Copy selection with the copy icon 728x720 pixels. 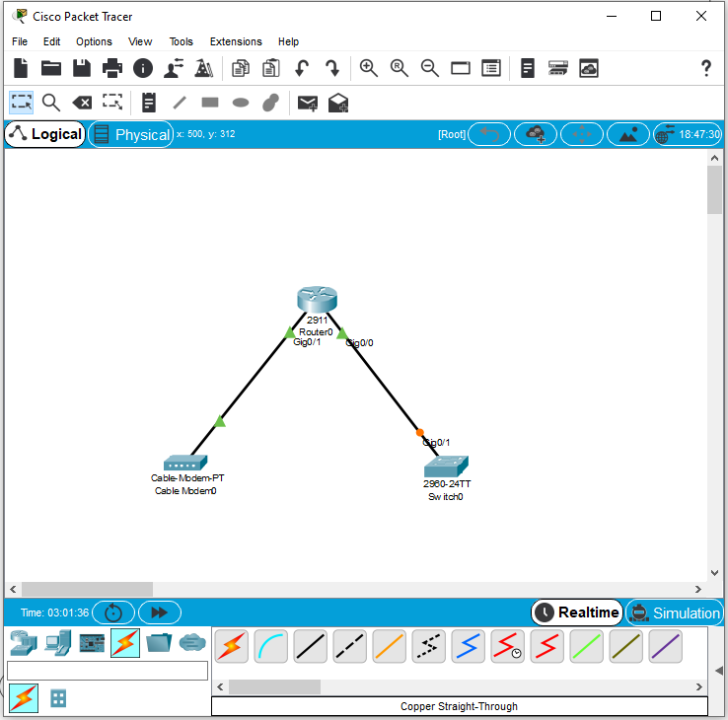pyautogui.click(x=241, y=68)
